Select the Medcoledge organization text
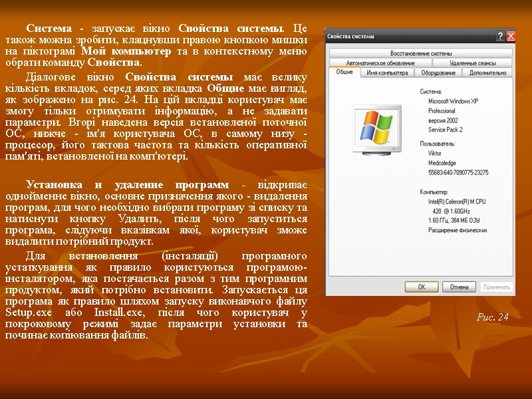532x399 pixels. 442,163
